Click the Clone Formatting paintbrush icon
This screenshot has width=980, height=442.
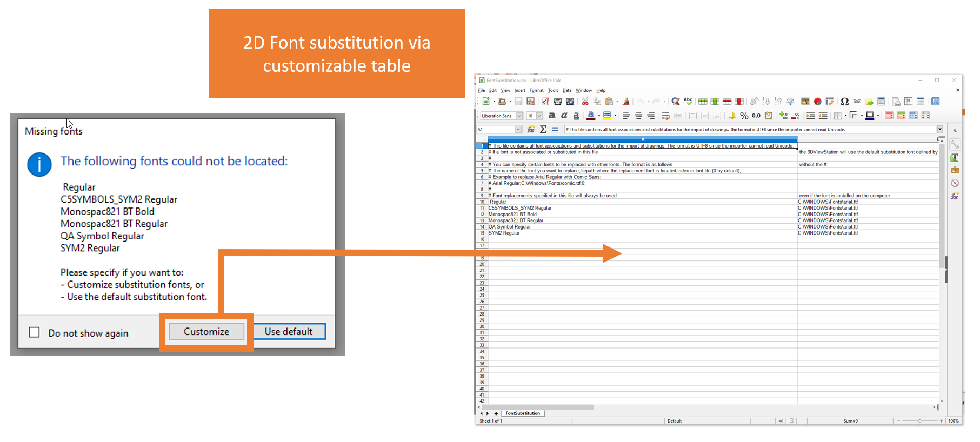(x=626, y=102)
